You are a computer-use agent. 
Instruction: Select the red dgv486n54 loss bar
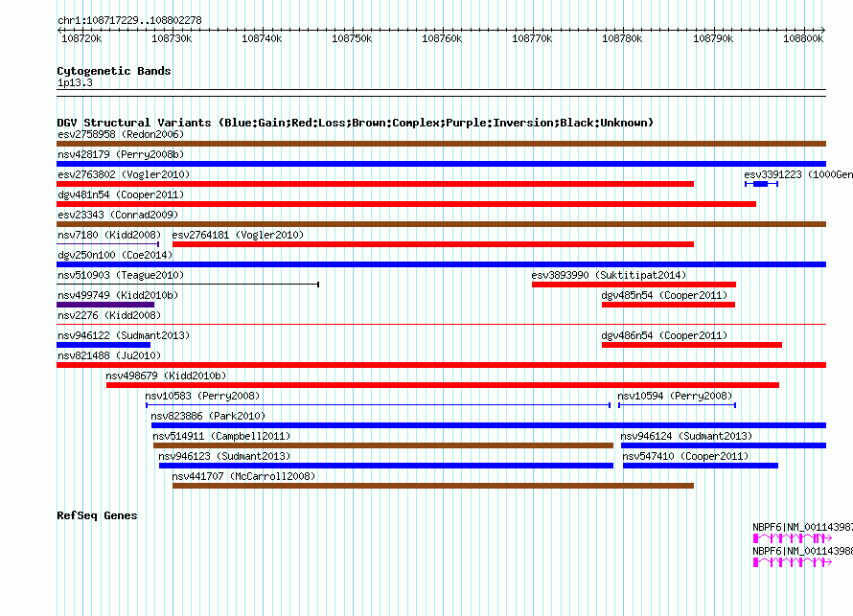(692, 345)
